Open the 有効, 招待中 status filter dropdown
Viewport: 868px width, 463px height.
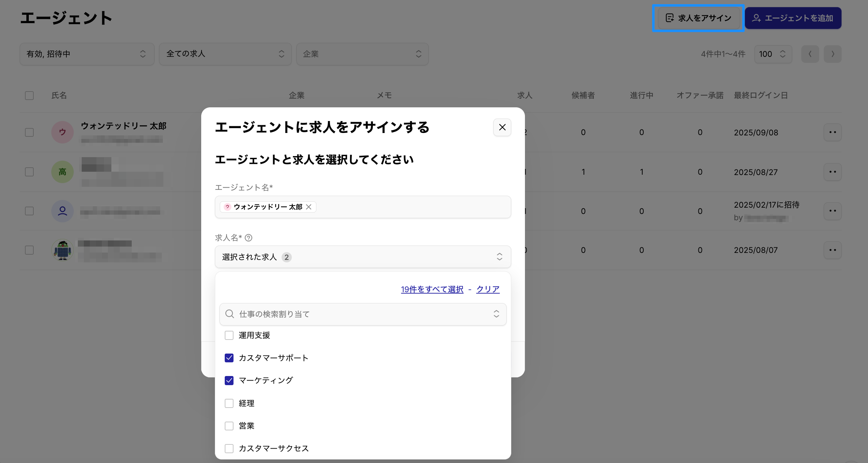click(86, 54)
